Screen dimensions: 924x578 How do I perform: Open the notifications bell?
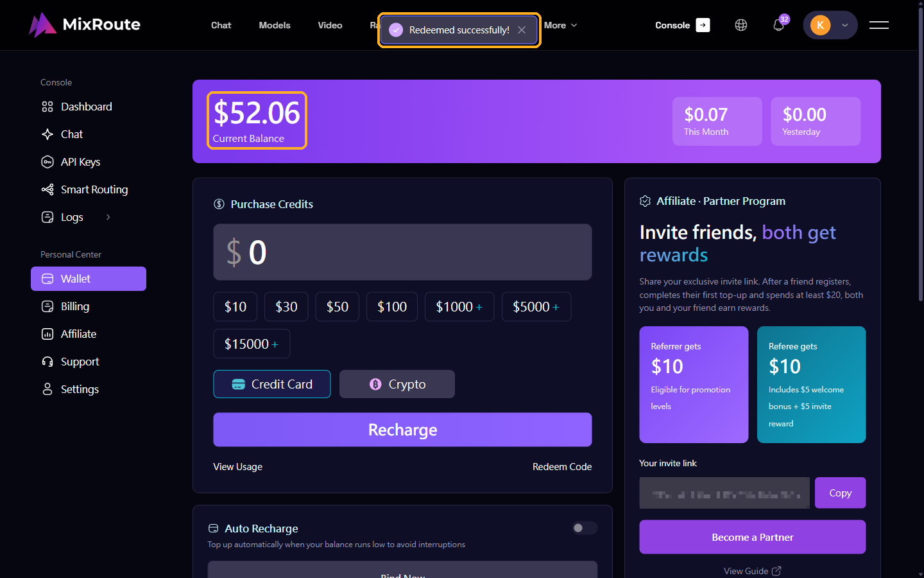(x=779, y=25)
